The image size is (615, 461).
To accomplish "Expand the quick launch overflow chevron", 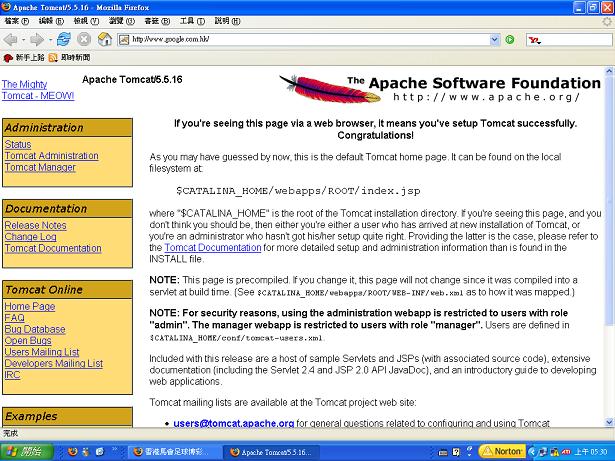I will pos(115,448).
